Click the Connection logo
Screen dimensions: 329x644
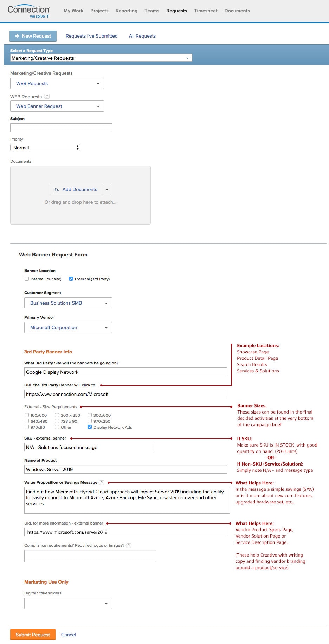click(29, 12)
